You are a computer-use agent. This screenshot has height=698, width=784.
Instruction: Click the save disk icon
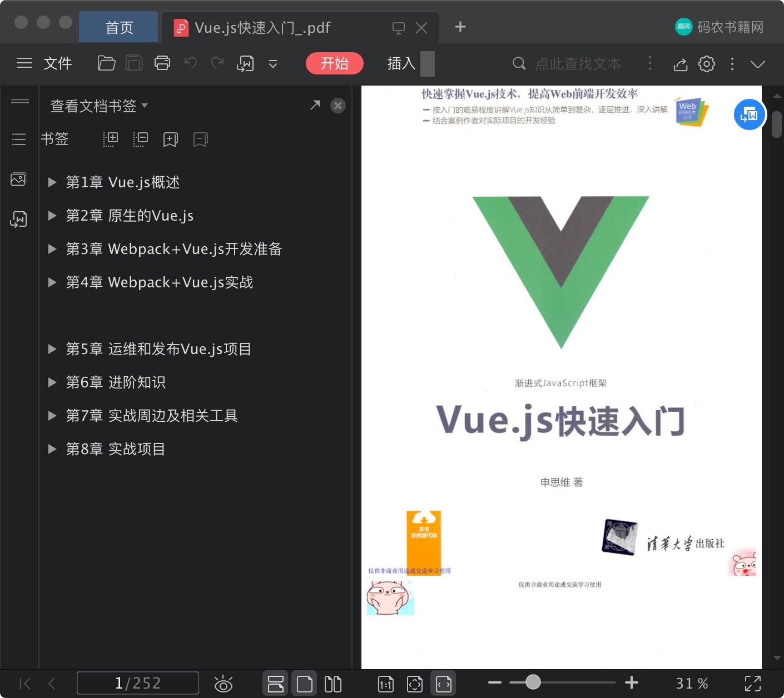[134, 63]
